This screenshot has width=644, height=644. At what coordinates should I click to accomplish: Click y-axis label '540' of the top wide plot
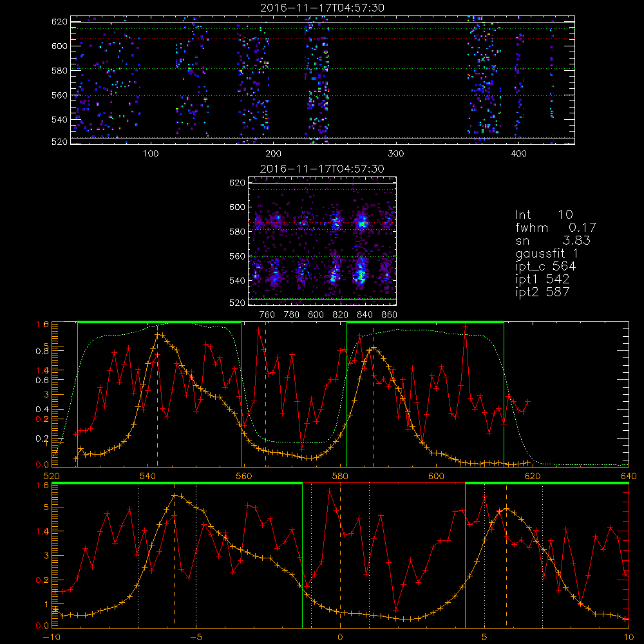(59, 120)
